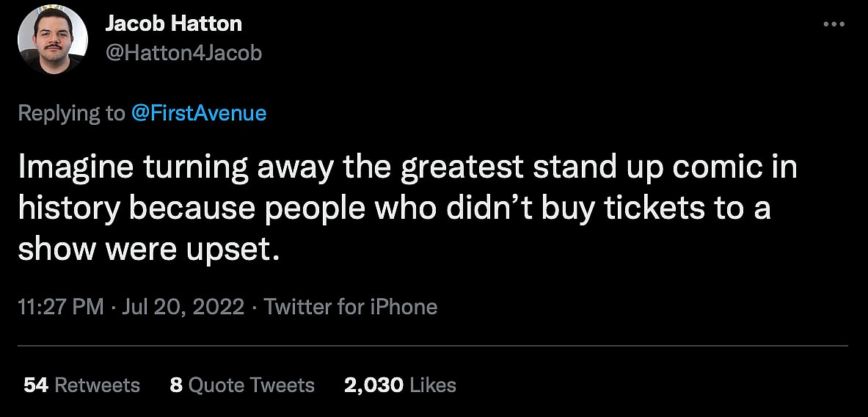The image size is (868, 417).
Task: Open the Twitter for iPhone source link
Action: [x=351, y=307]
